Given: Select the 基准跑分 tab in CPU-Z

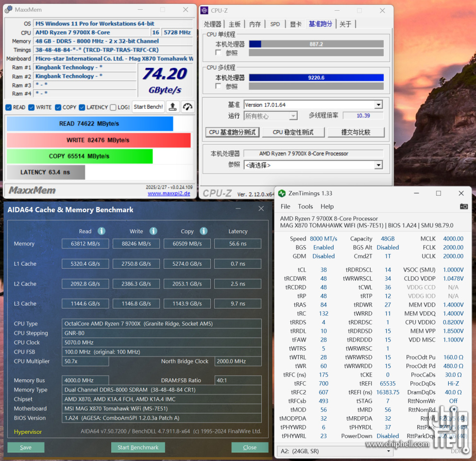Looking at the screenshot, I should tap(321, 24).
